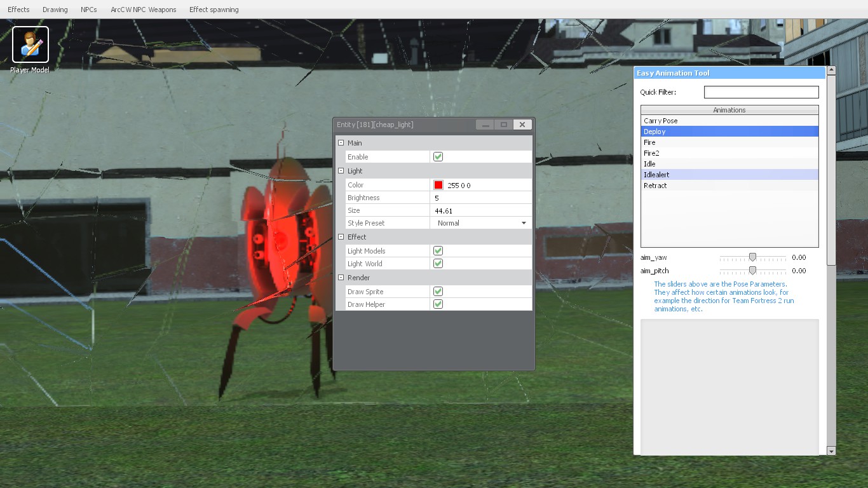Screen dimensions: 868x488
Task: Open the Style Preset dropdown
Action: (481, 223)
